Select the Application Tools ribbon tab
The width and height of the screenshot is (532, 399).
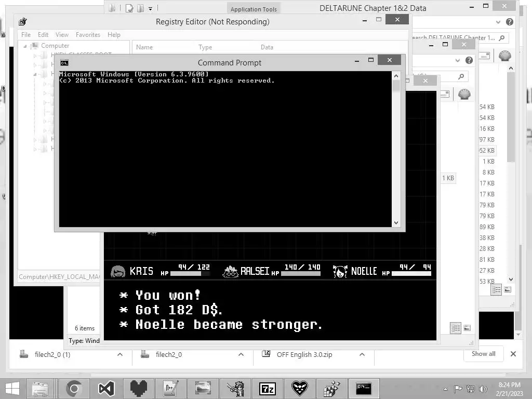pos(254,9)
